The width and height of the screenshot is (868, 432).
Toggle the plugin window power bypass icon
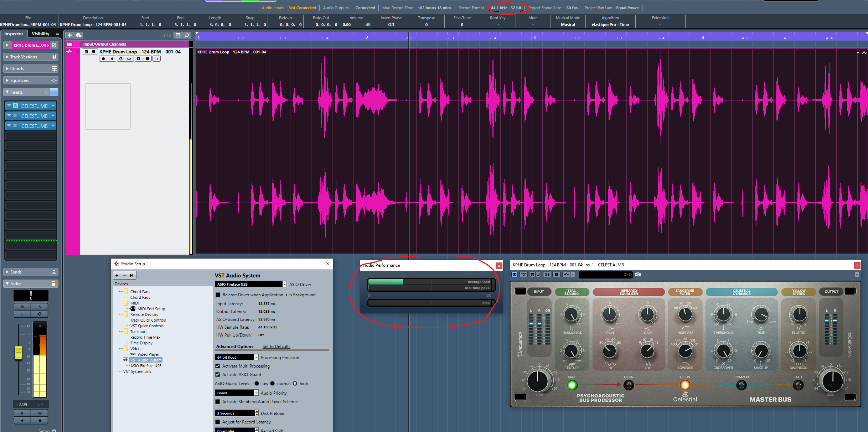[515, 275]
